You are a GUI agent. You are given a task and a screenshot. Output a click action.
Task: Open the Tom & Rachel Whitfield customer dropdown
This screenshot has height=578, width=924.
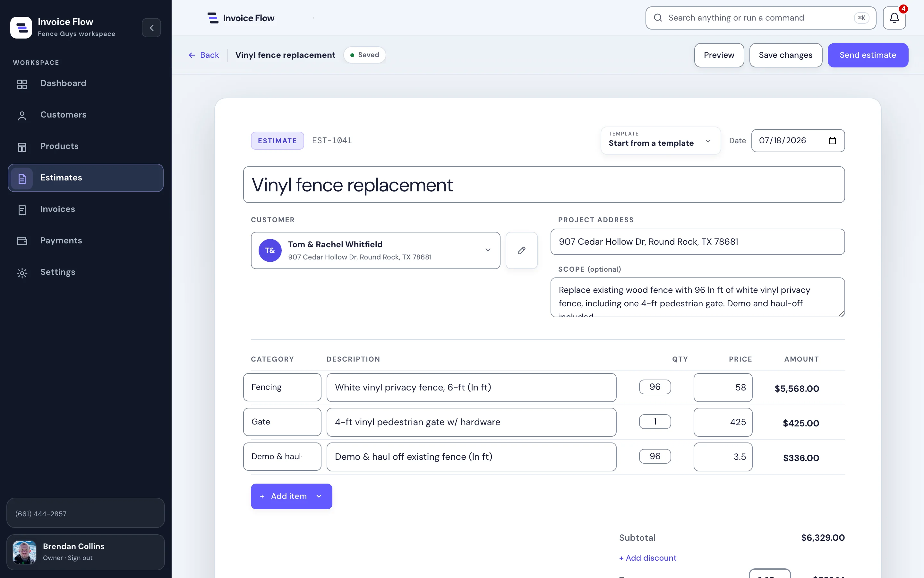[375, 250]
